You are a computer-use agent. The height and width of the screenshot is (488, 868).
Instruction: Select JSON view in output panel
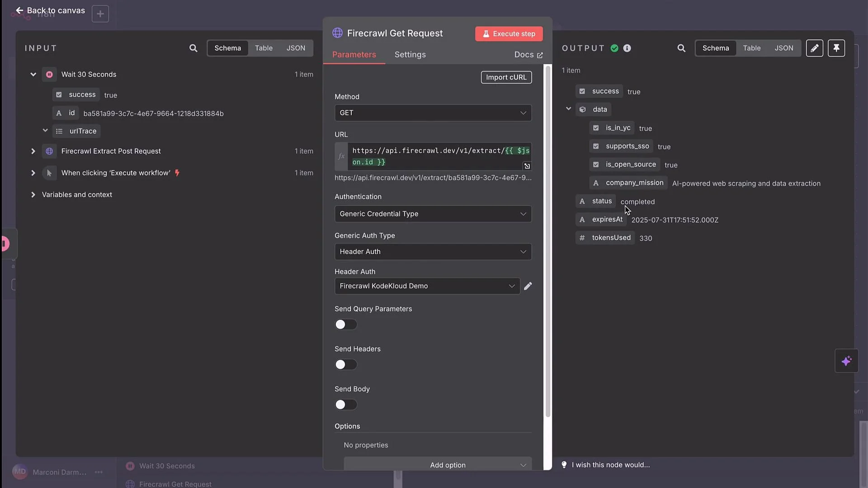(x=784, y=48)
